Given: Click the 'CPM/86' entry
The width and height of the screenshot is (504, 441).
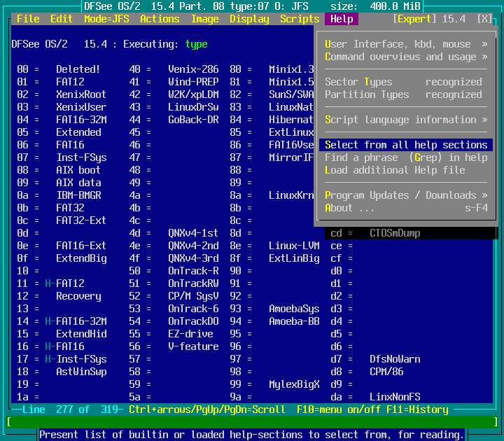Looking at the screenshot, I should [x=386, y=372].
